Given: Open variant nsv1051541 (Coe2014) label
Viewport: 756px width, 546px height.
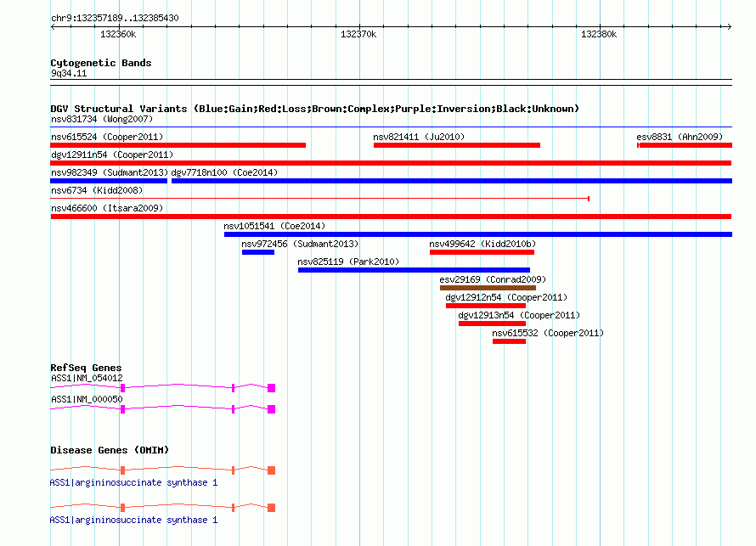Looking at the screenshot, I should (274, 226).
